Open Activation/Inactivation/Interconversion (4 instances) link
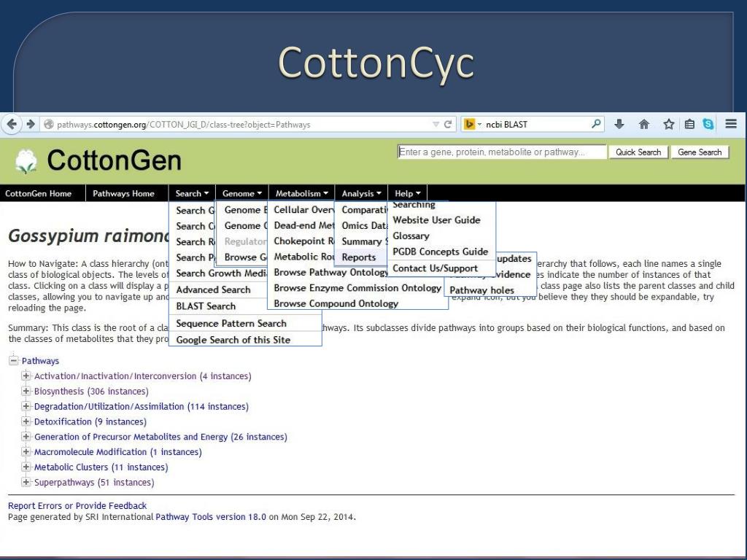Screen dimensions: 747x560 142,376
